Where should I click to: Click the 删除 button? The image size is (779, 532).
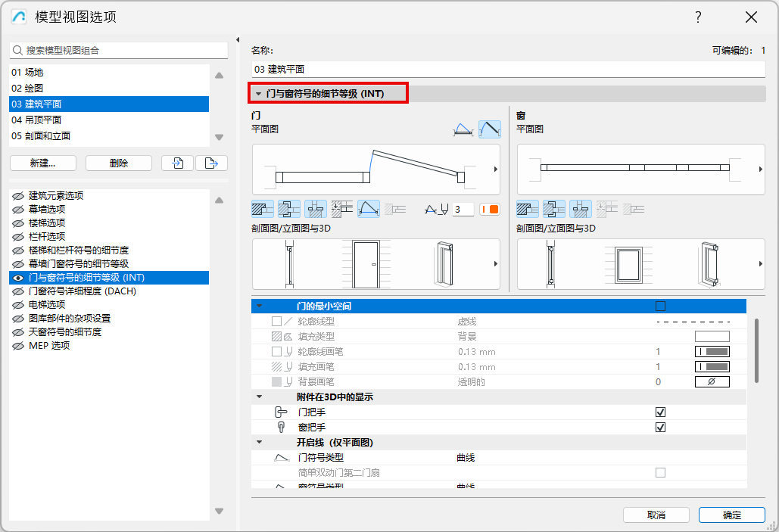point(119,163)
